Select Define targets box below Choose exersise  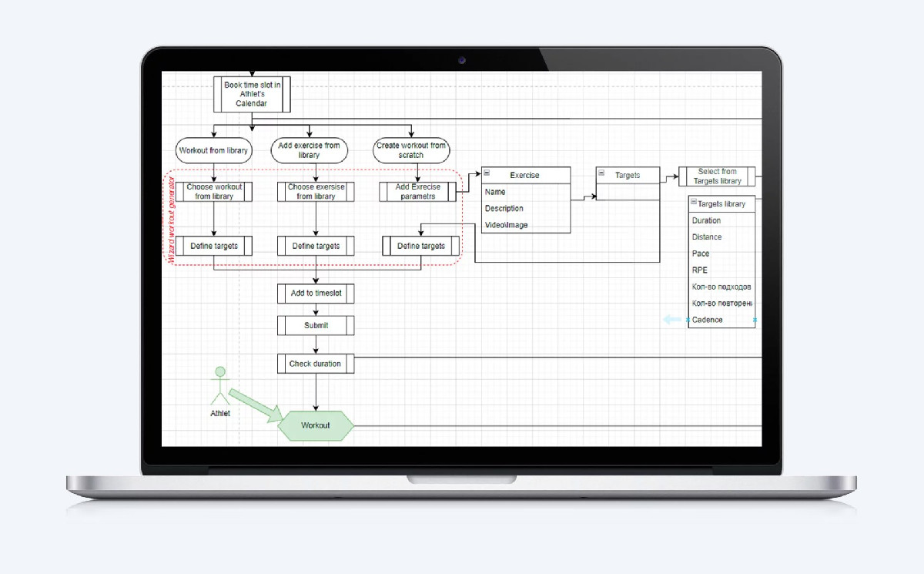316,246
